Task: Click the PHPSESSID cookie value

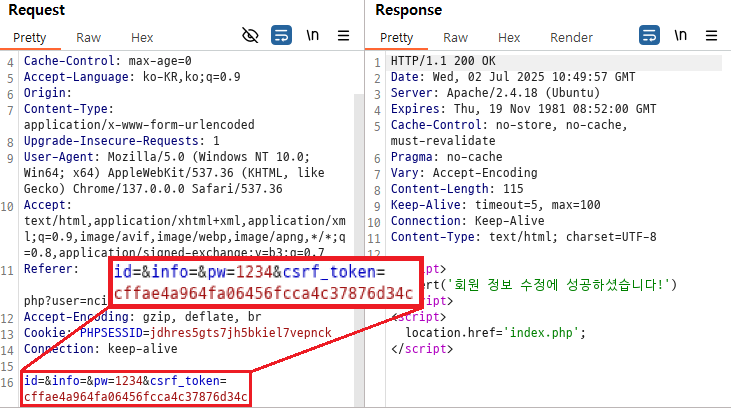Action: point(241,333)
